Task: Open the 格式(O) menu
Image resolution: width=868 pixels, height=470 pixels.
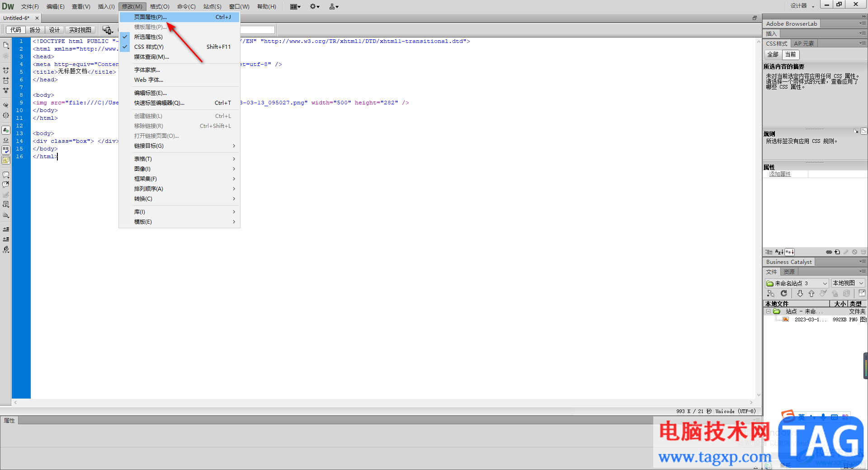Action: tap(160, 7)
